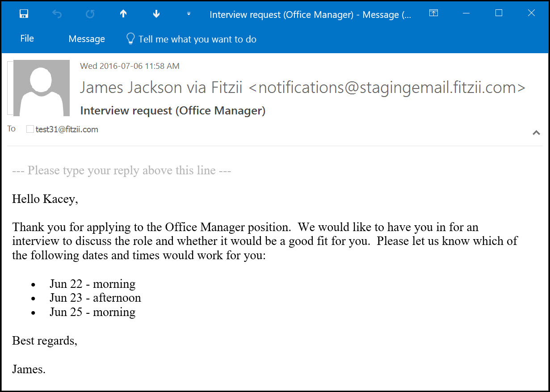Close the Interview request message window
Screen dimensions: 550x392
(531, 13)
